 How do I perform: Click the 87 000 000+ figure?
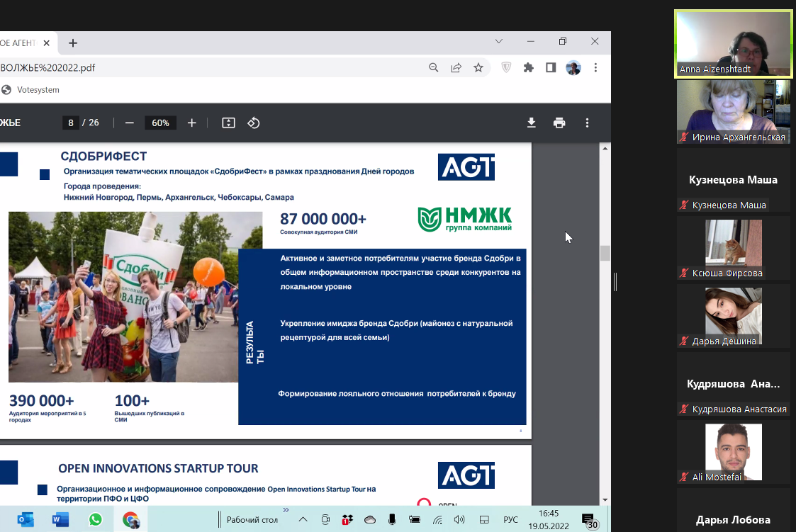pyautogui.click(x=323, y=219)
